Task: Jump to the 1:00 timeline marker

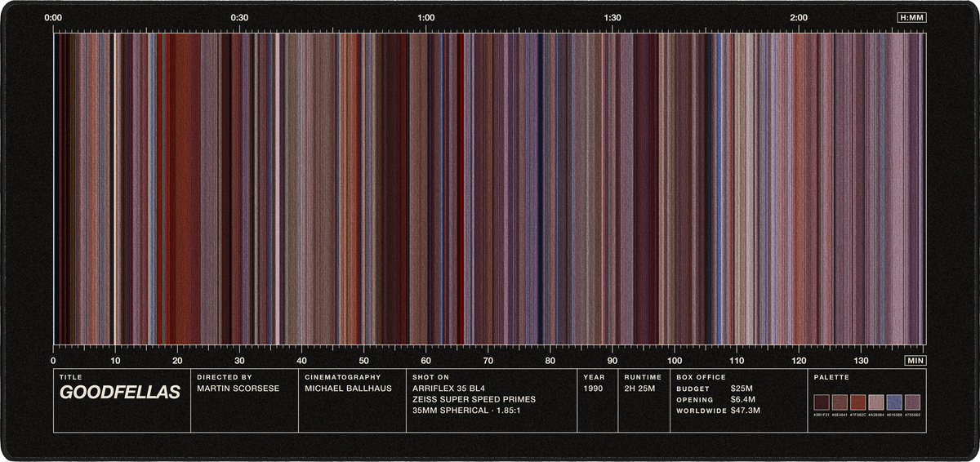Action: pyautogui.click(x=426, y=17)
